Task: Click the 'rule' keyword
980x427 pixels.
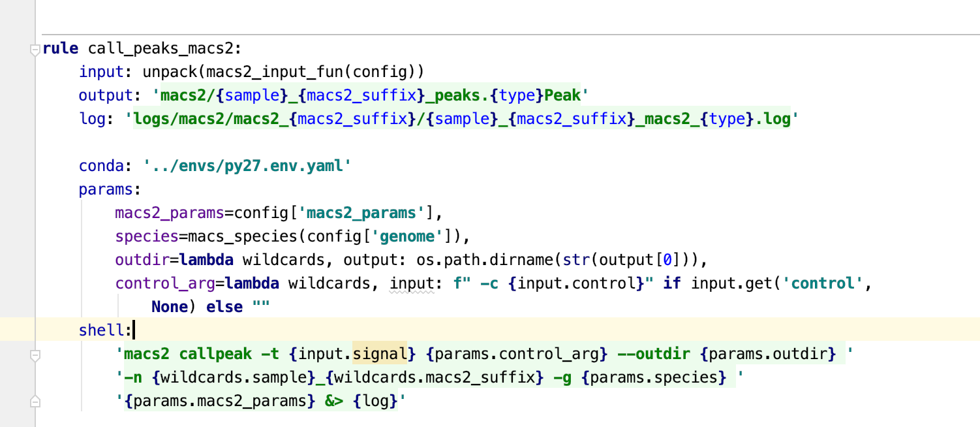Action: click(x=61, y=48)
